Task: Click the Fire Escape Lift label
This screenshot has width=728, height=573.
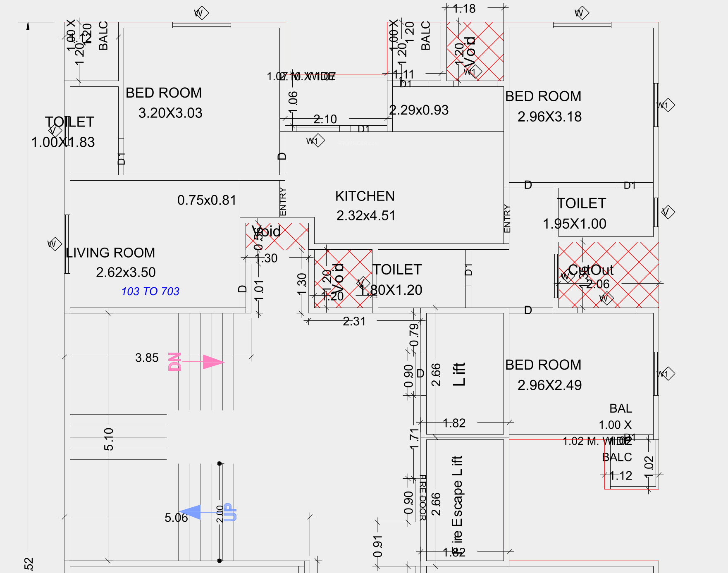Action: click(457, 500)
